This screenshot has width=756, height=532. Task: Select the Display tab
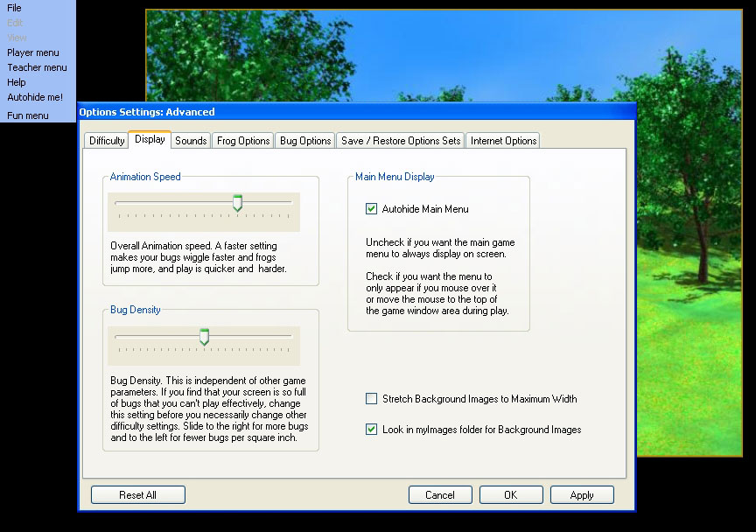coord(150,140)
